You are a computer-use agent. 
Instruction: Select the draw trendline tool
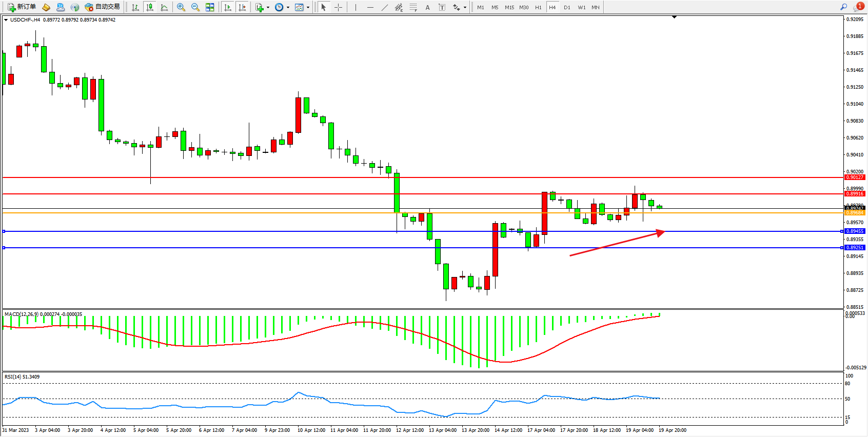[x=385, y=7]
